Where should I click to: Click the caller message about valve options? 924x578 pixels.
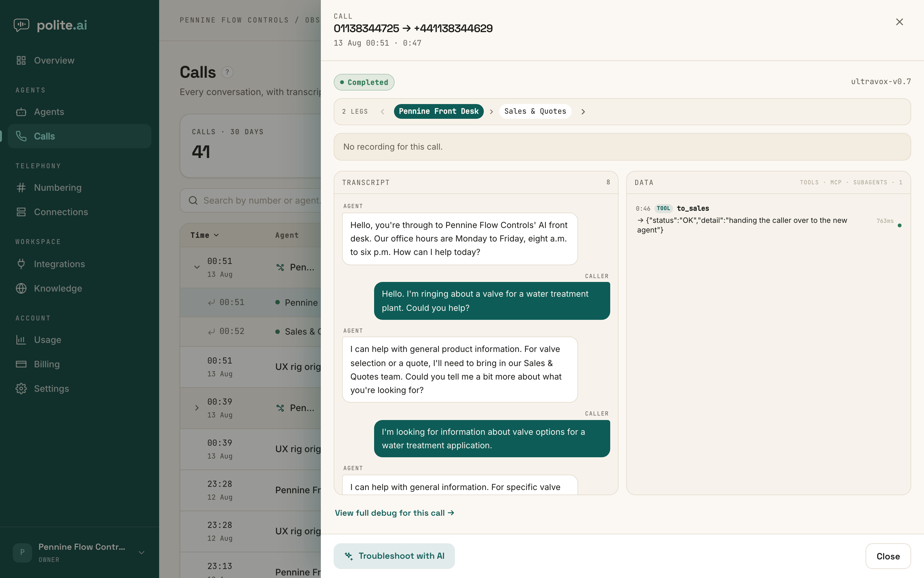tap(492, 438)
